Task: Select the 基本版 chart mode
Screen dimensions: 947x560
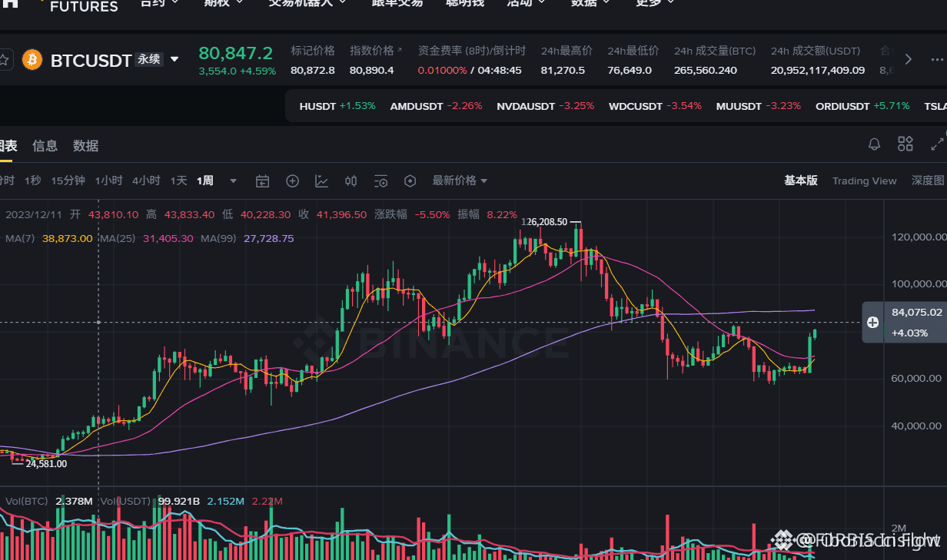Action: (800, 181)
